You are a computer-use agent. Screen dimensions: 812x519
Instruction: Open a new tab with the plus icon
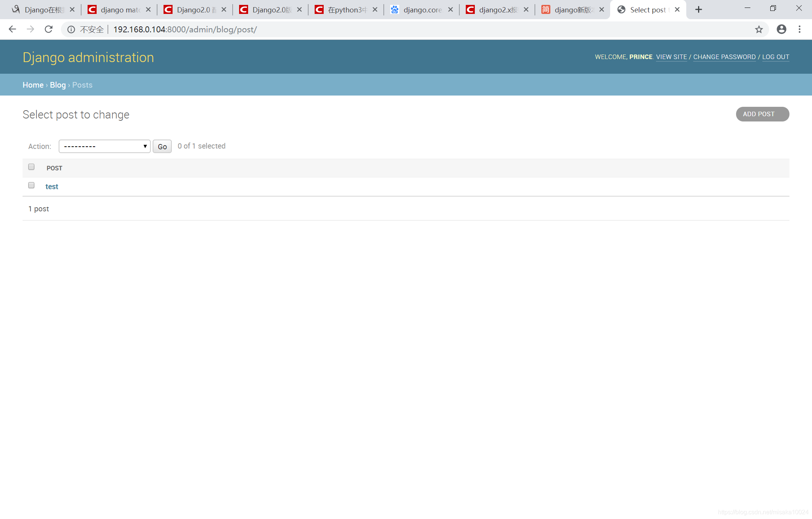point(698,10)
